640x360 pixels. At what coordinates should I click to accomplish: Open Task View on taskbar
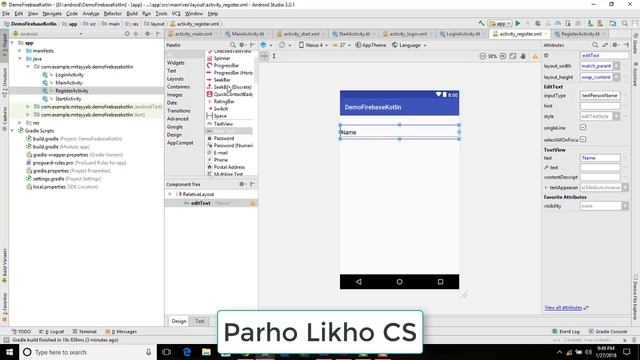[167, 352]
